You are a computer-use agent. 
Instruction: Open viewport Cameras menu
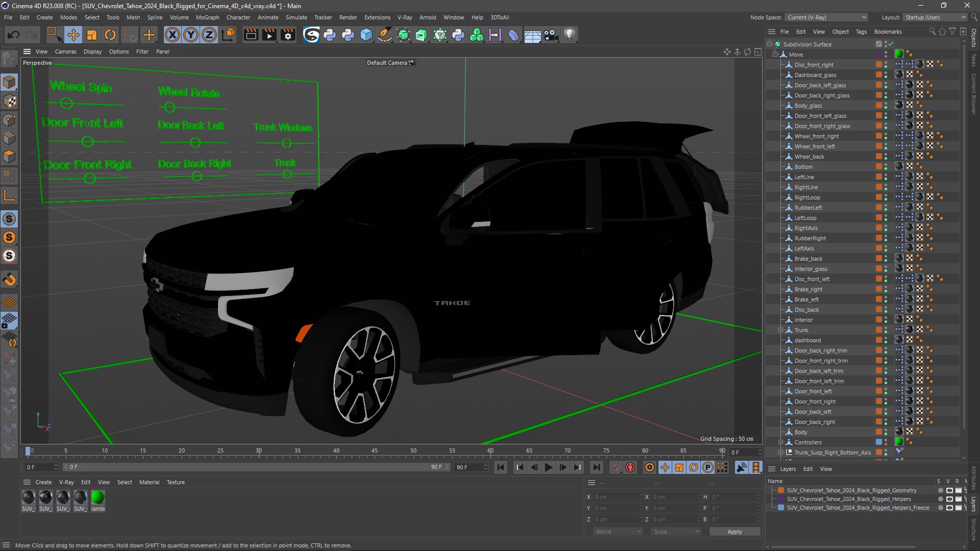click(65, 52)
